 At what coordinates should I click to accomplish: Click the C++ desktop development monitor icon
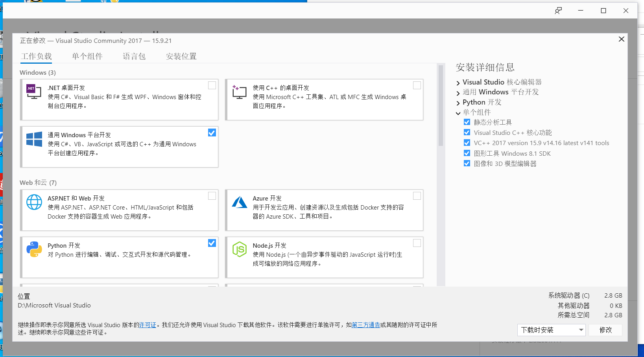(239, 92)
